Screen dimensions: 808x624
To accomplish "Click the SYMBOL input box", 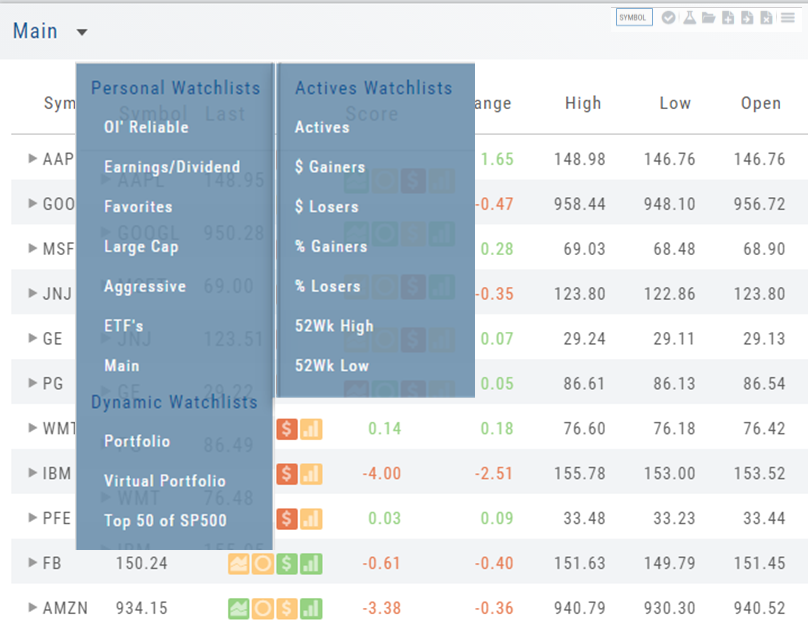I will click(634, 17).
